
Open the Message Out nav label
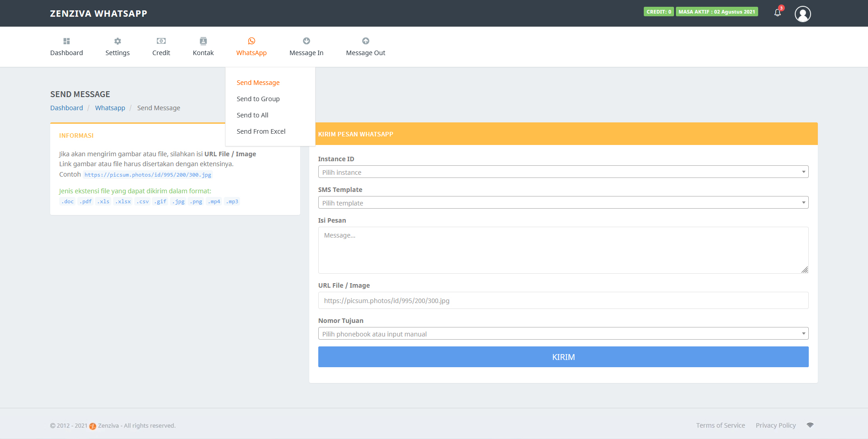tap(366, 53)
